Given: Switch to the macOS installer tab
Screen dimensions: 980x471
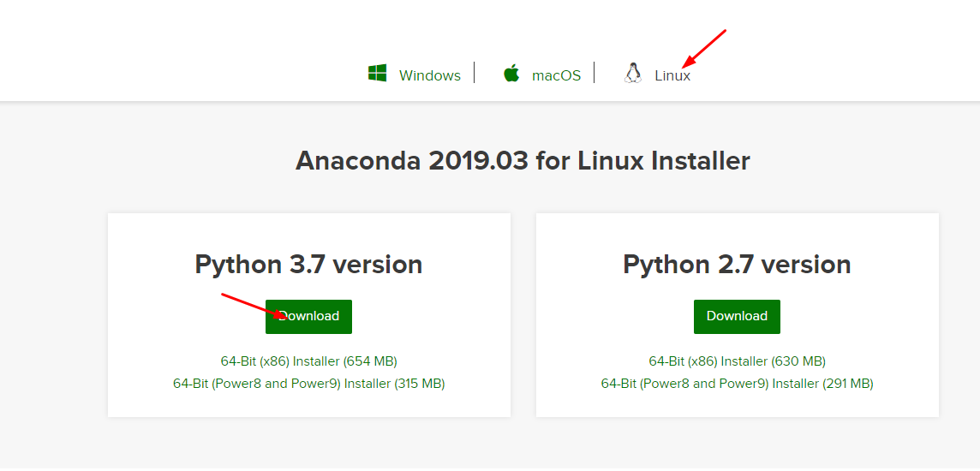Looking at the screenshot, I should [556, 75].
